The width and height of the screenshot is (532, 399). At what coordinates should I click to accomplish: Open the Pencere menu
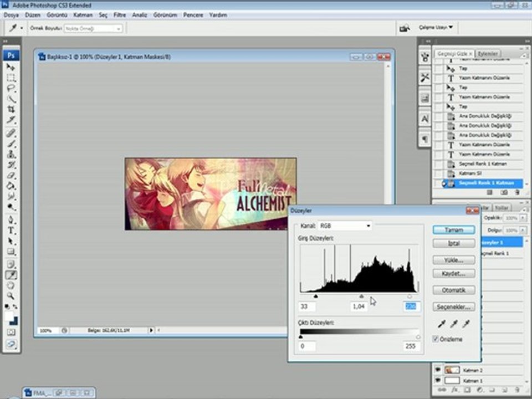(x=193, y=15)
